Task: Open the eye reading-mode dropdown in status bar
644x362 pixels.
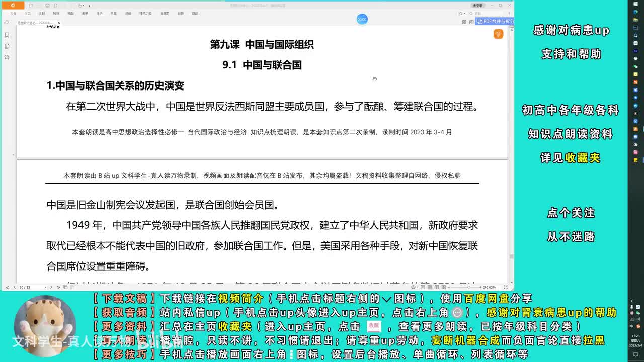Action: (x=415, y=287)
